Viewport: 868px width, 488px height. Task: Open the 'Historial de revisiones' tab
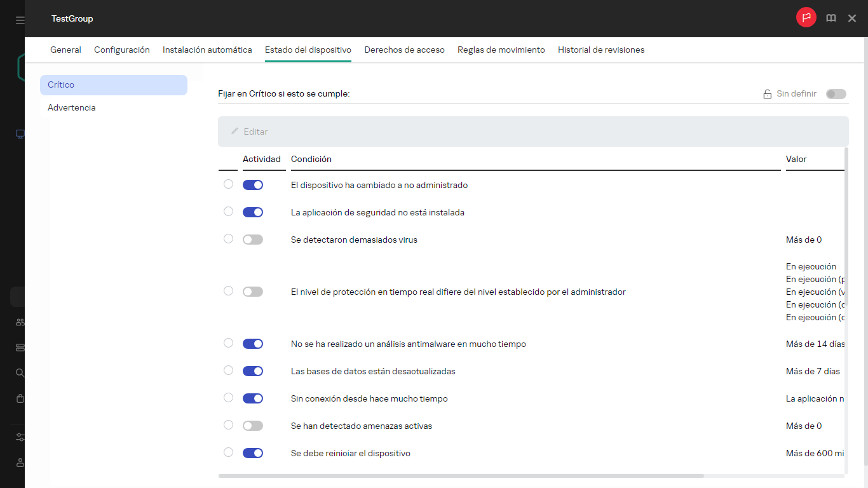(600, 50)
